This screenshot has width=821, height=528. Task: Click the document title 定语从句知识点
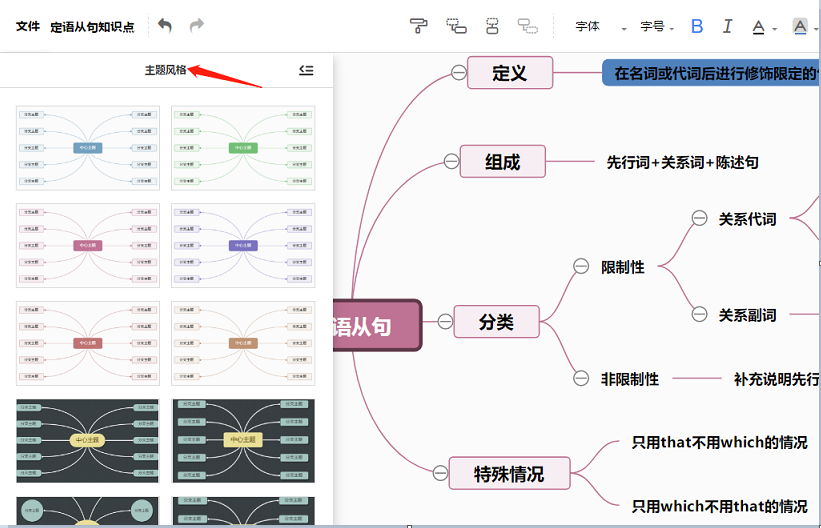[x=92, y=27]
